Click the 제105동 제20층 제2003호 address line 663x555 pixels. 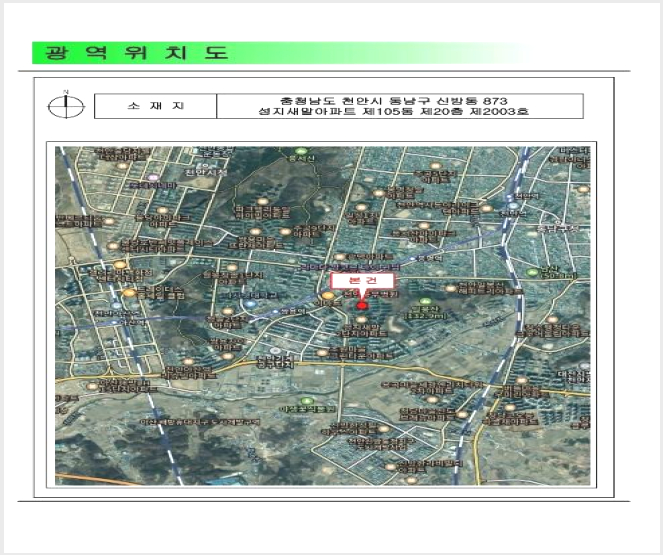(393, 112)
